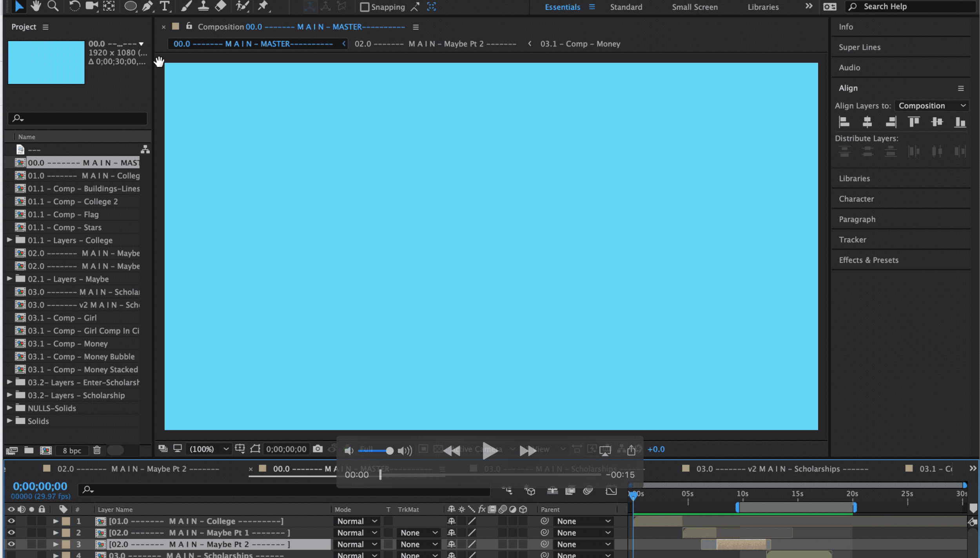This screenshot has width=980, height=558.
Task: Open the Align Layers to dropdown
Action: click(x=932, y=105)
